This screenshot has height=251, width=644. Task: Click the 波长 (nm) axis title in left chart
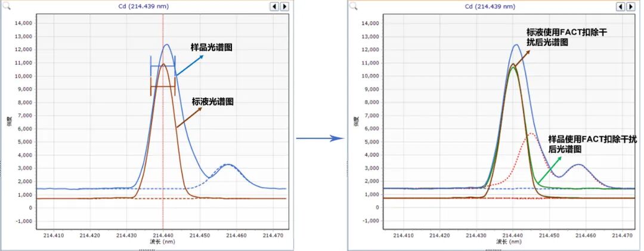163,241
